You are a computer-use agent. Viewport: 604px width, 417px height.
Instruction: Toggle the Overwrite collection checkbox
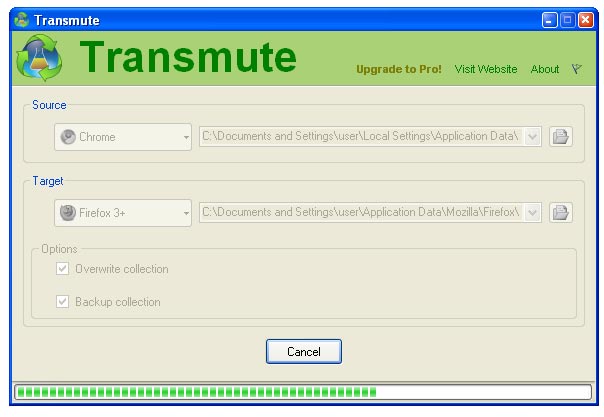coord(63,269)
